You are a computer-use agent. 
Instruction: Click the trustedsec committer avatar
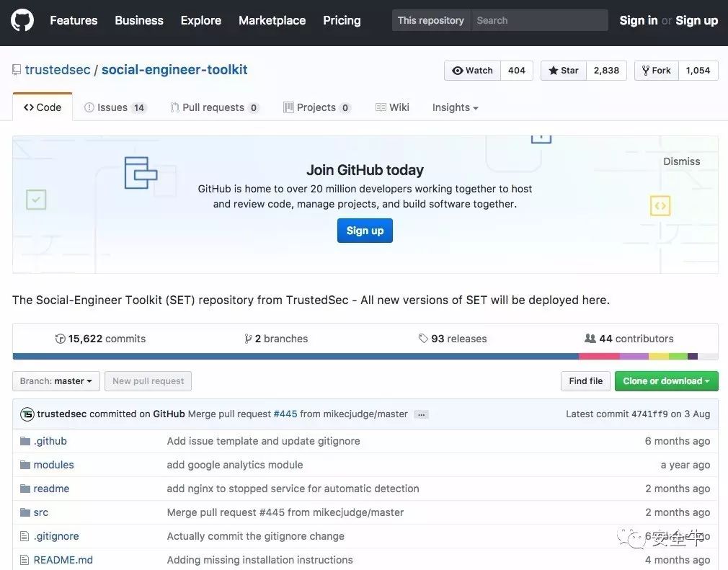(x=27, y=414)
